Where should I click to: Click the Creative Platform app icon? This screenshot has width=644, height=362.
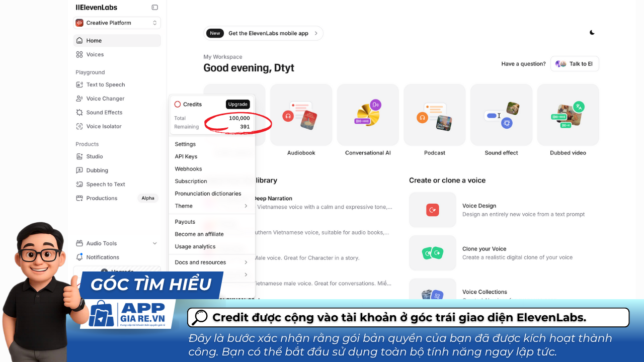(x=79, y=23)
